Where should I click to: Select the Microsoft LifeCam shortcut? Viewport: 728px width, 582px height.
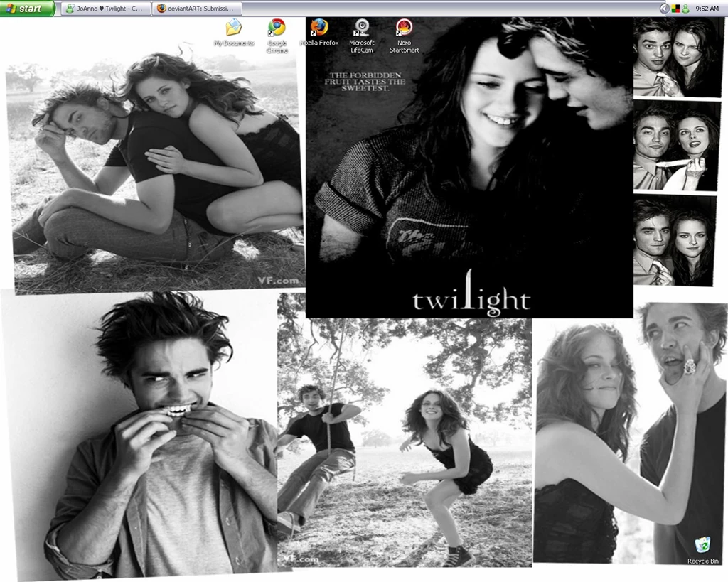point(362,36)
